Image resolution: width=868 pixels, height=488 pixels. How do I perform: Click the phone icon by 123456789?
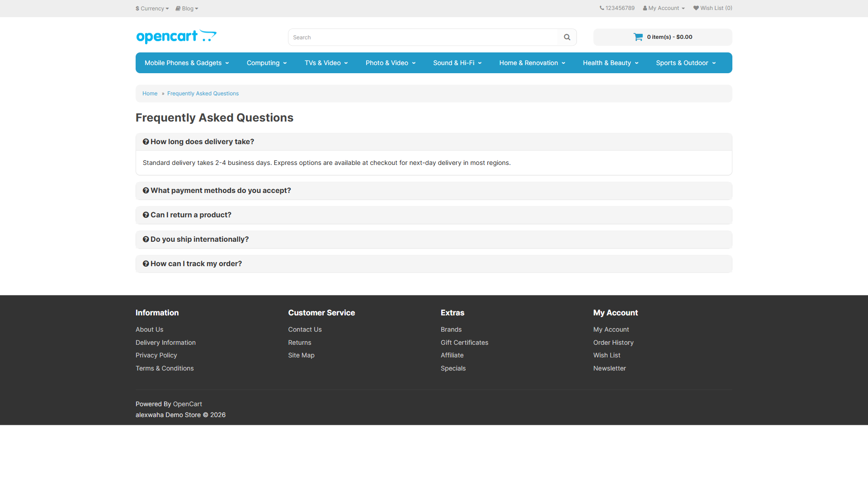(602, 8)
